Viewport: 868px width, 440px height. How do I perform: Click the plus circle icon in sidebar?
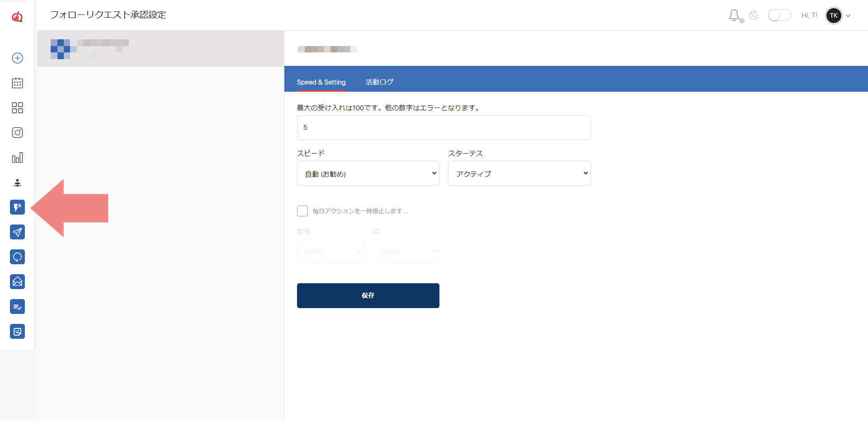tap(17, 58)
